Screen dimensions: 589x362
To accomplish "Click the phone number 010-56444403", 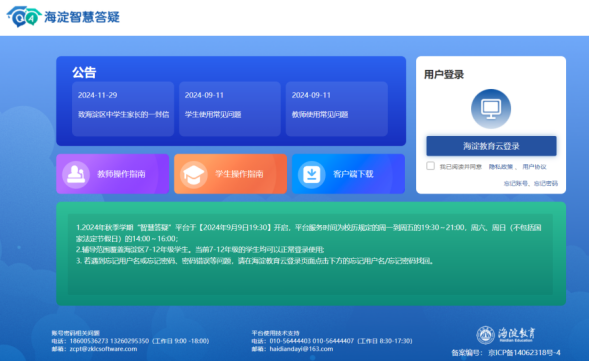I will point(290,341).
